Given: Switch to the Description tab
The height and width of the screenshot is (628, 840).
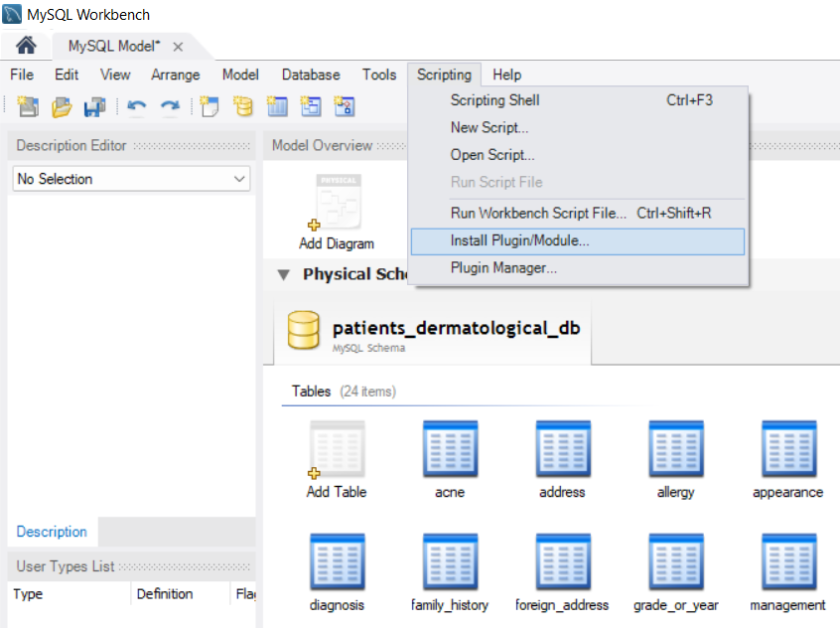Looking at the screenshot, I should point(52,532).
